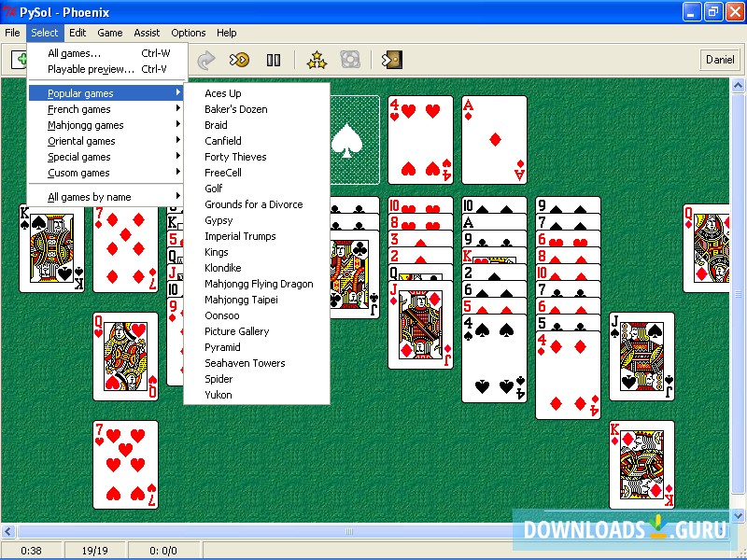Open the Help menu
Screen dimensions: 747x560
coord(226,33)
